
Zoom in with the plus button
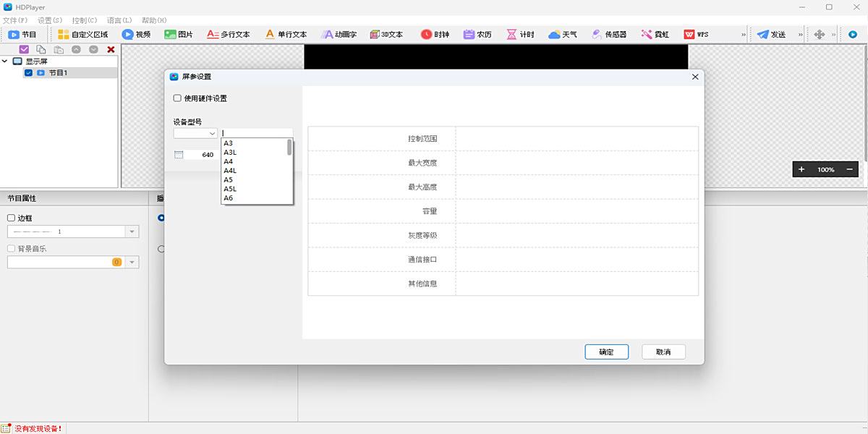coord(801,169)
